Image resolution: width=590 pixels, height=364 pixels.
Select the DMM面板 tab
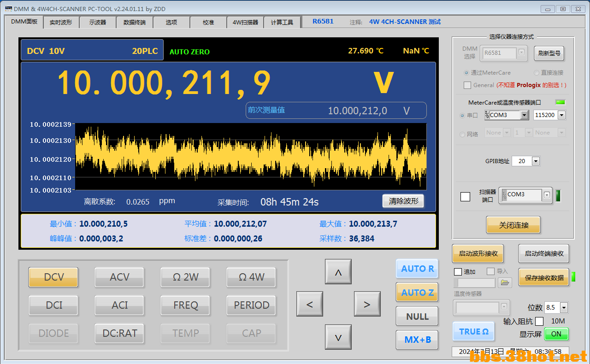click(x=24, y=21)
